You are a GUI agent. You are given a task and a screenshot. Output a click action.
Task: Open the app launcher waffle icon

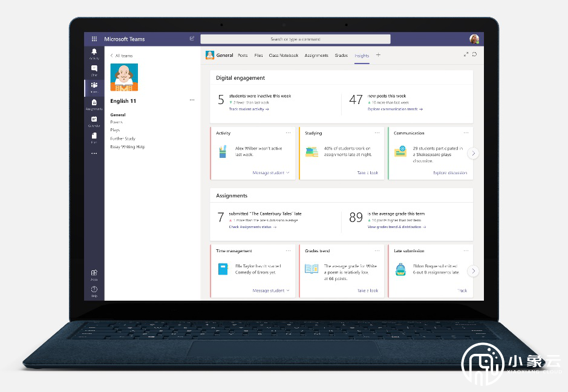94,39
